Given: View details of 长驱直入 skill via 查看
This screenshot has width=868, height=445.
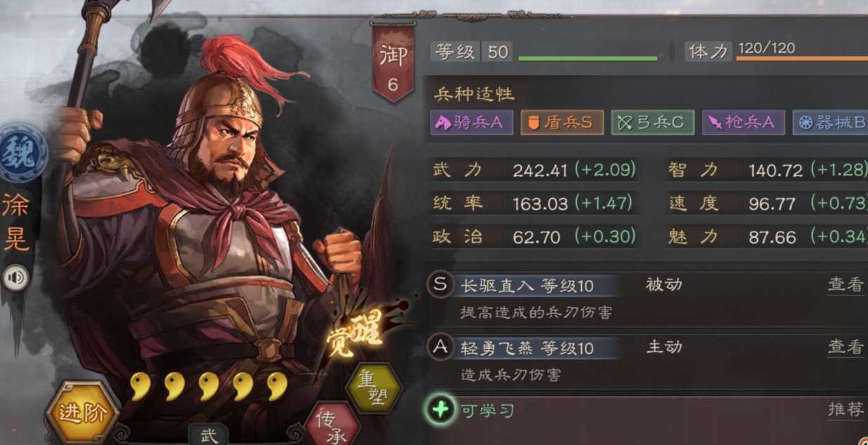Looking at the screenshot, I should pos(846,284).
